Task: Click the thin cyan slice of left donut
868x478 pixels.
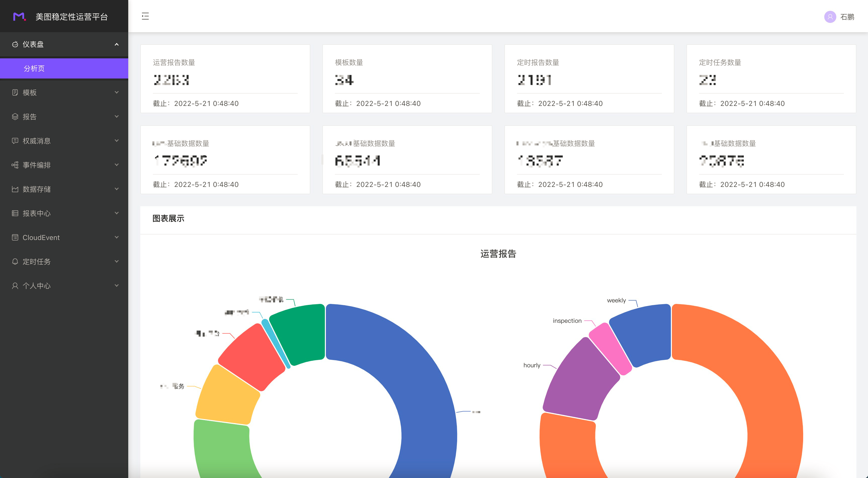Action: point(276,344)
